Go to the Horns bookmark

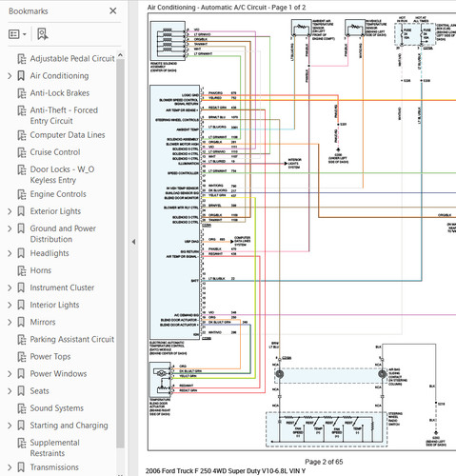click(41, 270)
